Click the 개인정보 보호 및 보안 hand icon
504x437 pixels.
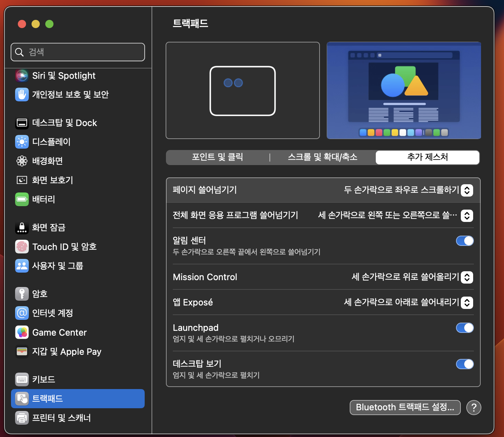pos(22,95)
